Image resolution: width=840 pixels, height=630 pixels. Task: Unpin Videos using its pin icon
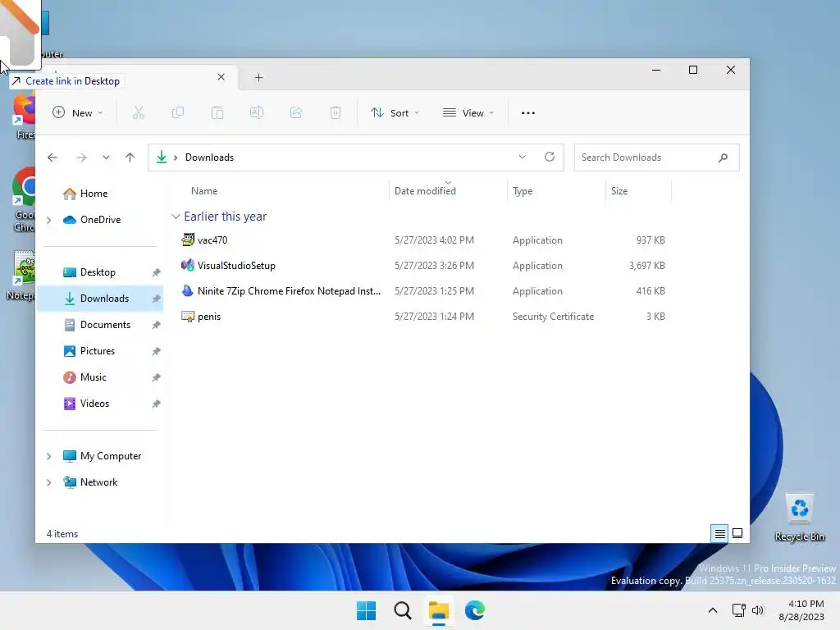156,404
